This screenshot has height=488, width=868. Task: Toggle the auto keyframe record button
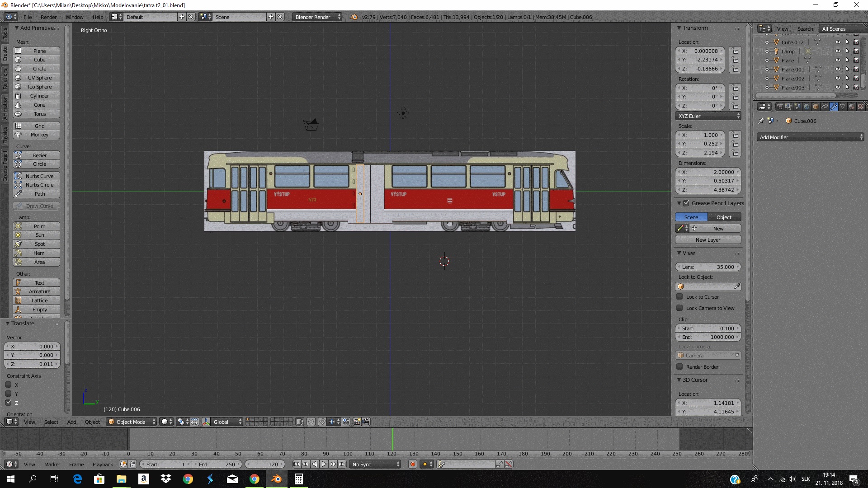point(412,464)
